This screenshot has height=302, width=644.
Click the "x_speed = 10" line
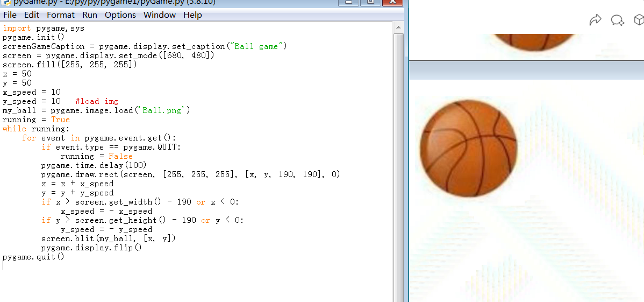point(32,92)
